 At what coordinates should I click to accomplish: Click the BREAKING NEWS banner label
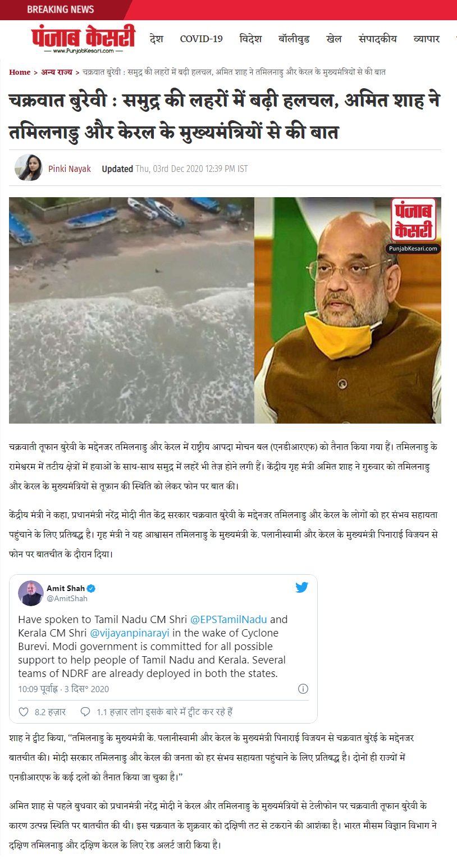[61, 10]
